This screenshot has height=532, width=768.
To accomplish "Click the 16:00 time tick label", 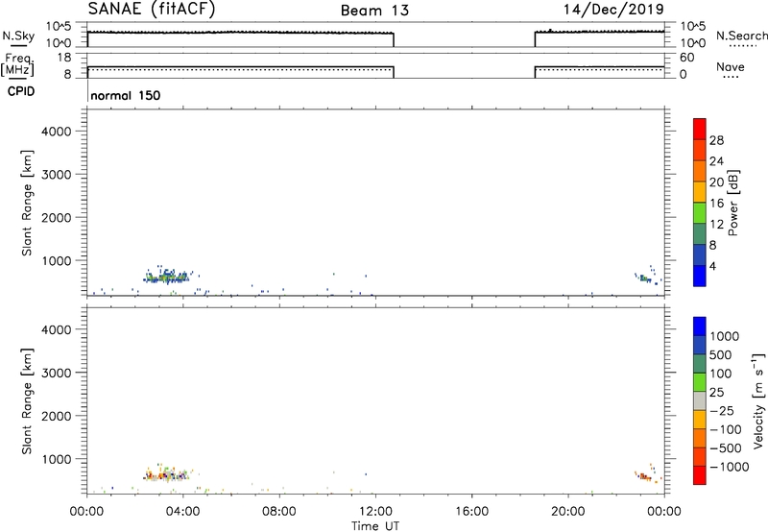I will pos(472,512).
